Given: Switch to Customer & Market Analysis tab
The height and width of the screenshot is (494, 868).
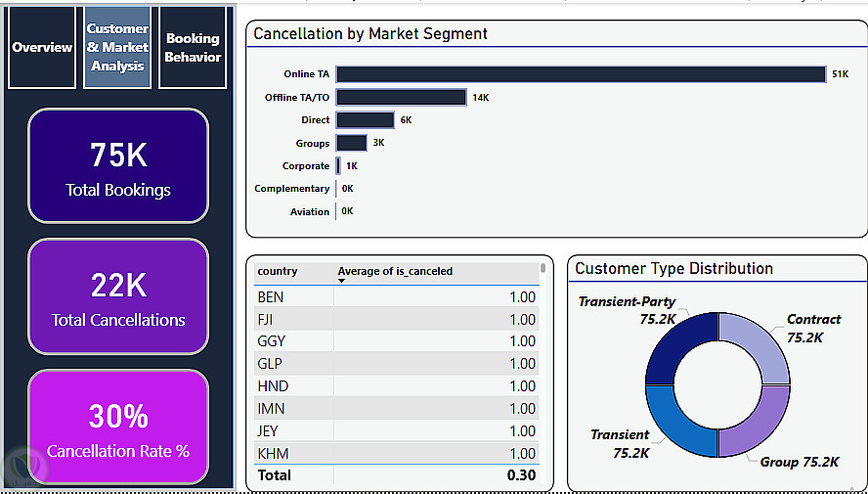Looking at the screenshot, I should click(117, 47).
